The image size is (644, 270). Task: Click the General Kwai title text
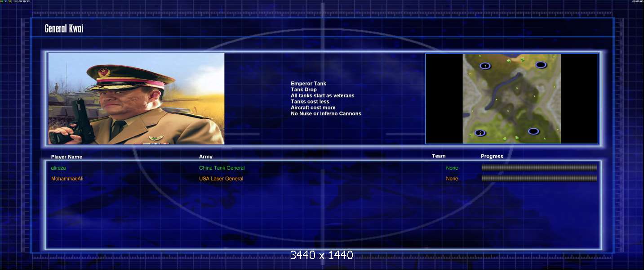tap(64, 29)
